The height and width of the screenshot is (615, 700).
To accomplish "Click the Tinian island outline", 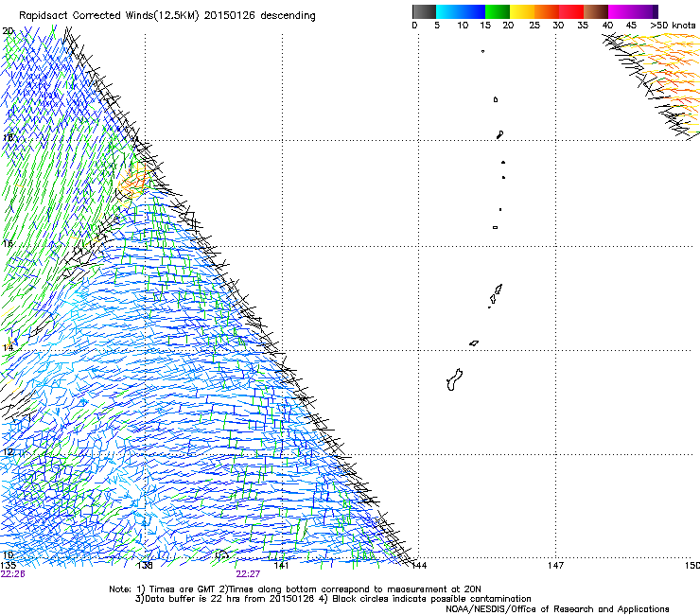I will 493,299.
